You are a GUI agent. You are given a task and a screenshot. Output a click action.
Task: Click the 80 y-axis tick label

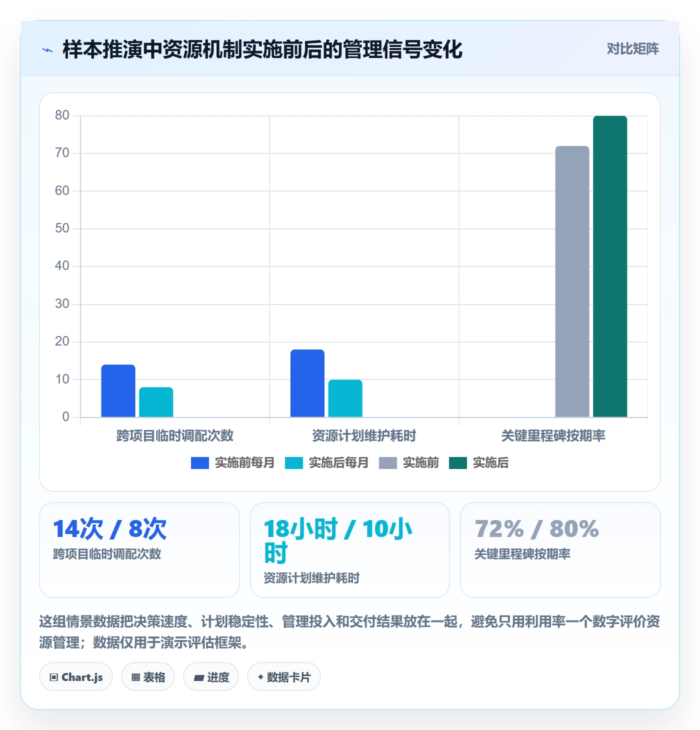click(x=62, y=115)
